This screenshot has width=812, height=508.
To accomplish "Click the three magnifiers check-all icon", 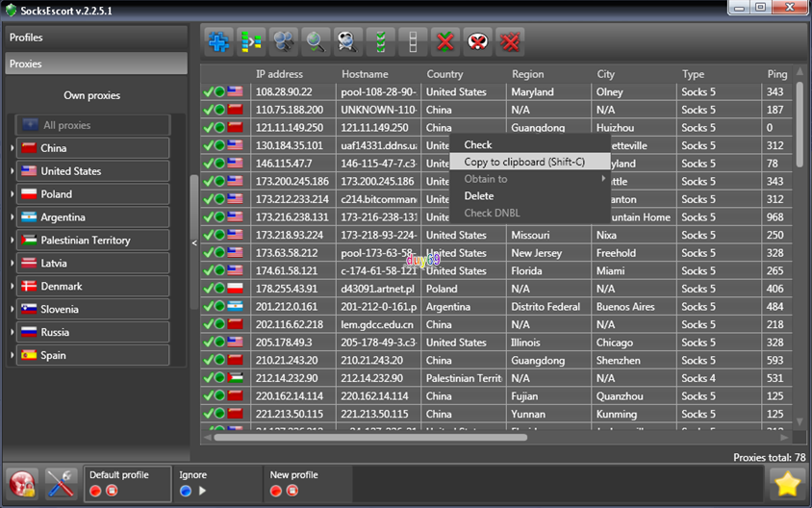I will (x=283, y=41).
